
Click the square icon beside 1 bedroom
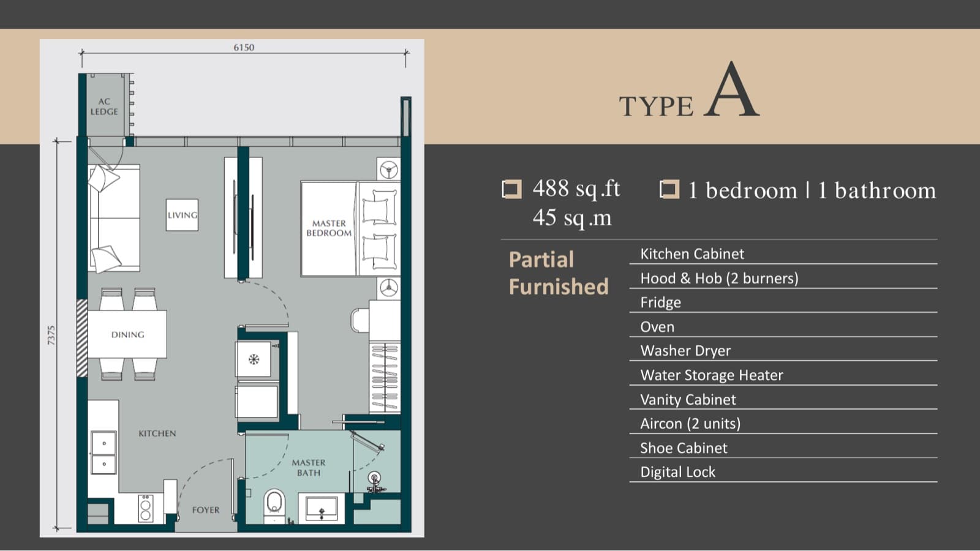[669, 189]
